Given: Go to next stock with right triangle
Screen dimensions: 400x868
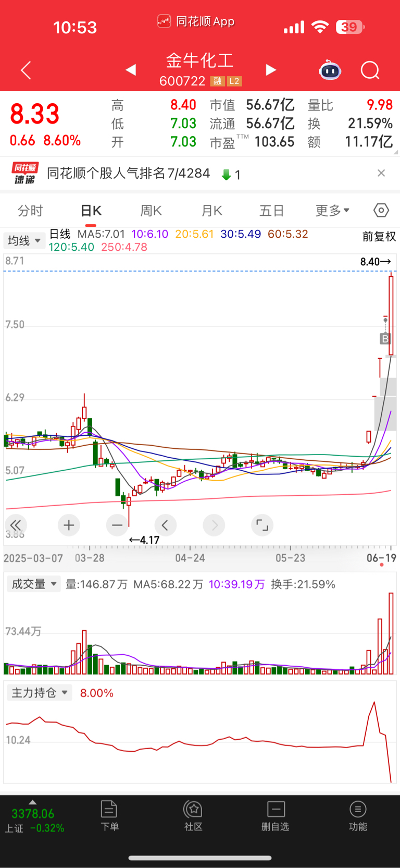Looking at the screenshot, I should pyautogui.click(x=271, y=70).
